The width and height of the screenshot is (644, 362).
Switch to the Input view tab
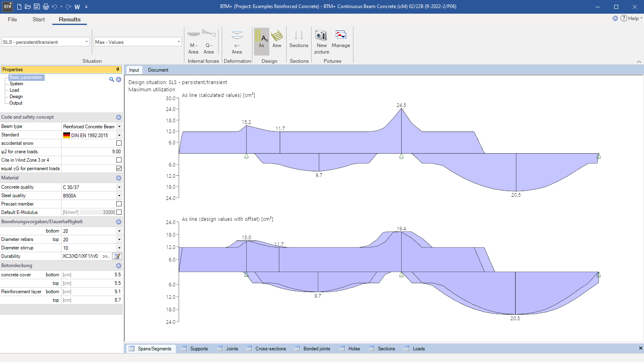[x=134, y=70]
